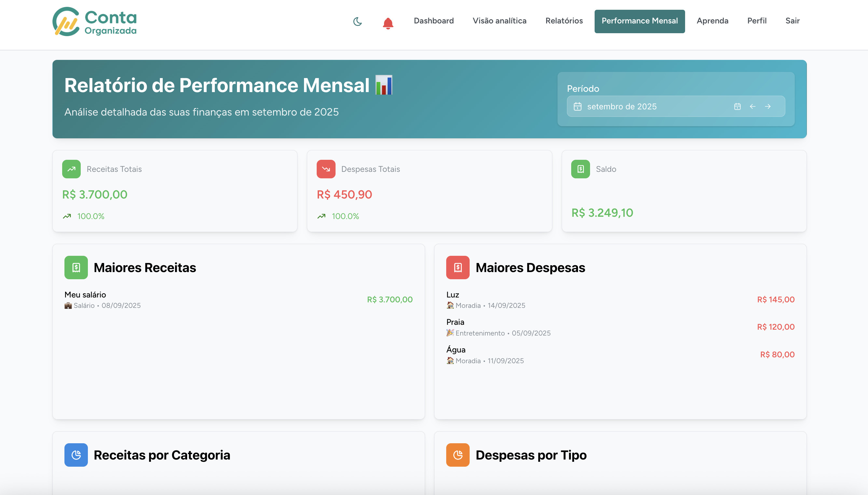Viewport: 868px width, 495px height.
Task: Select the Performance Mensal tab
Action: click(x=640, y=21)
